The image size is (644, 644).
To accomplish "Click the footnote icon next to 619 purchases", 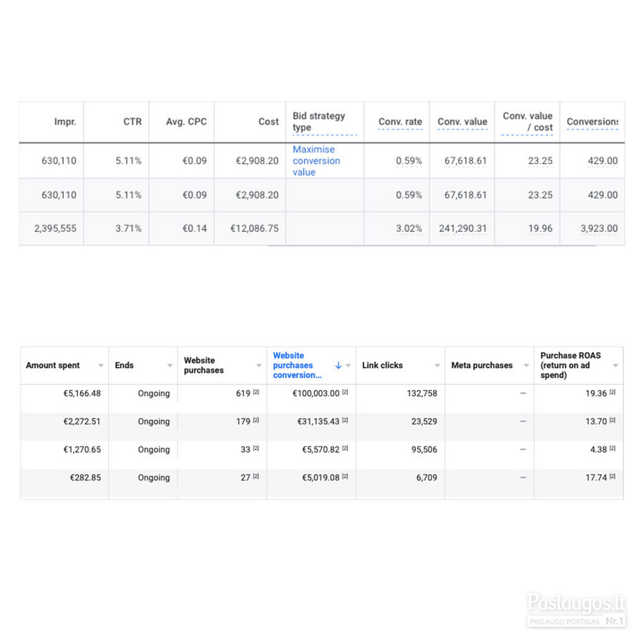I will 256,392.
